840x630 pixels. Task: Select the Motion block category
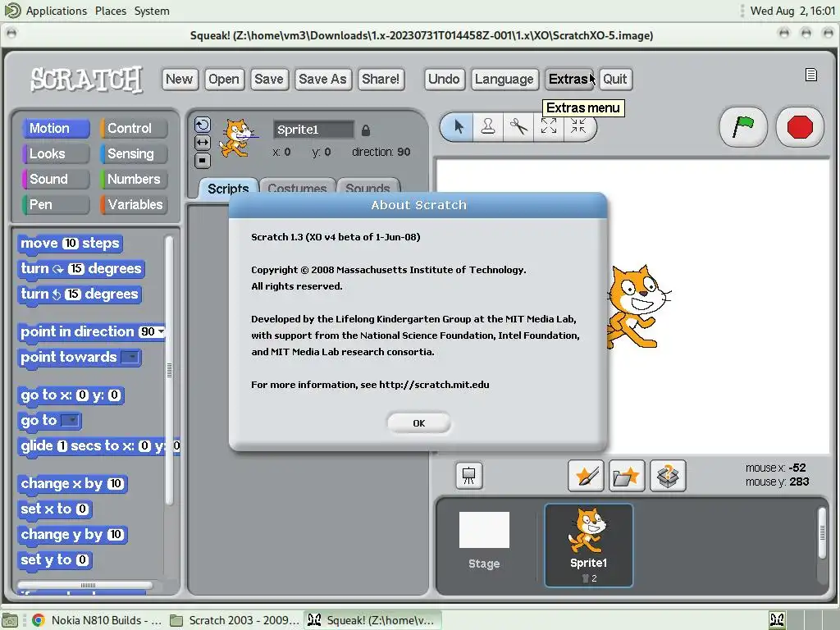(x=56, y=128)
